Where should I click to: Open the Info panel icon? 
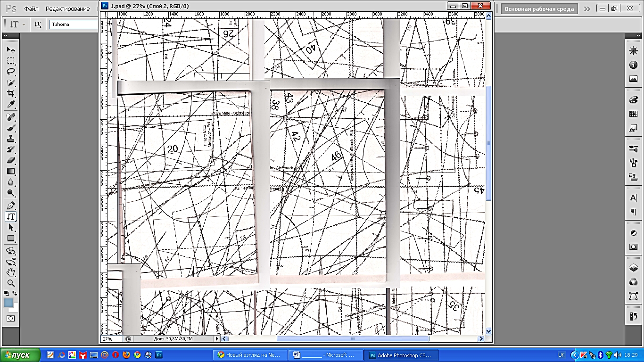click(633, 65)
